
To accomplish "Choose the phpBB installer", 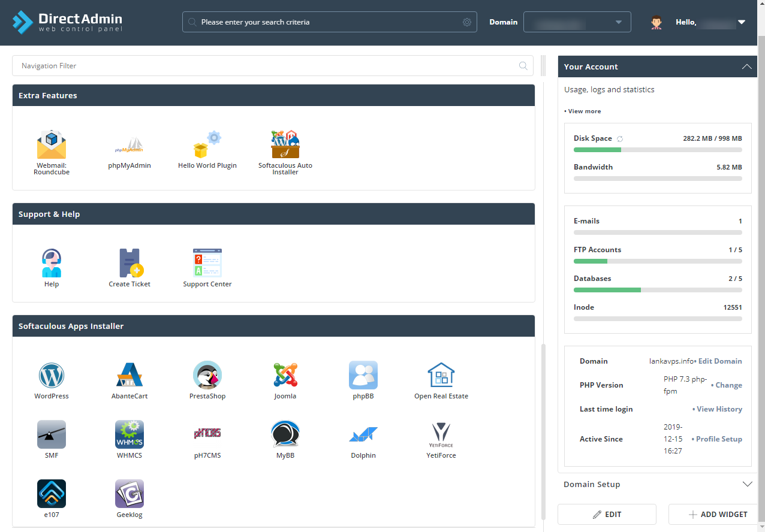I will coord(363,380).
